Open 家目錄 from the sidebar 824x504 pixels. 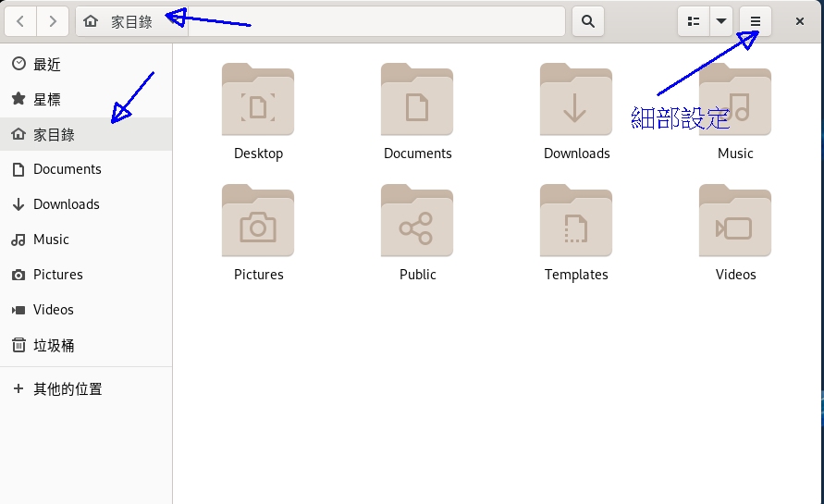(x=54, y=134)
